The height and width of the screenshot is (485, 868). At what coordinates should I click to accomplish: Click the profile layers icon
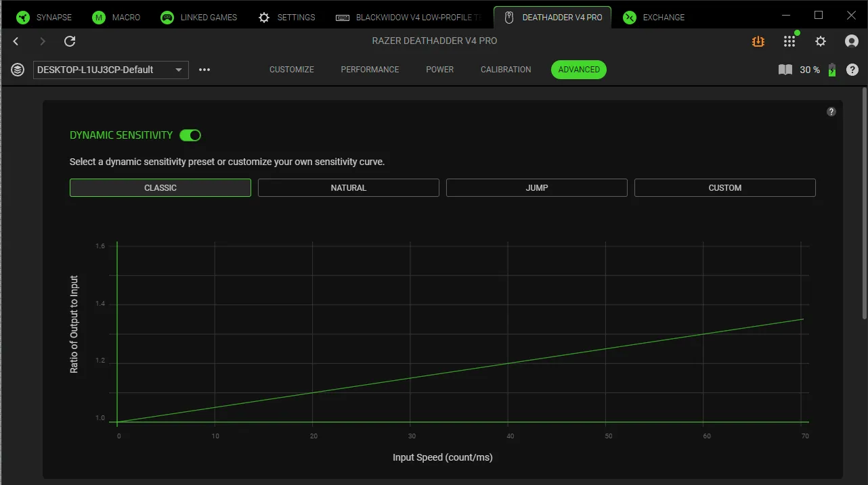(18, 70)
